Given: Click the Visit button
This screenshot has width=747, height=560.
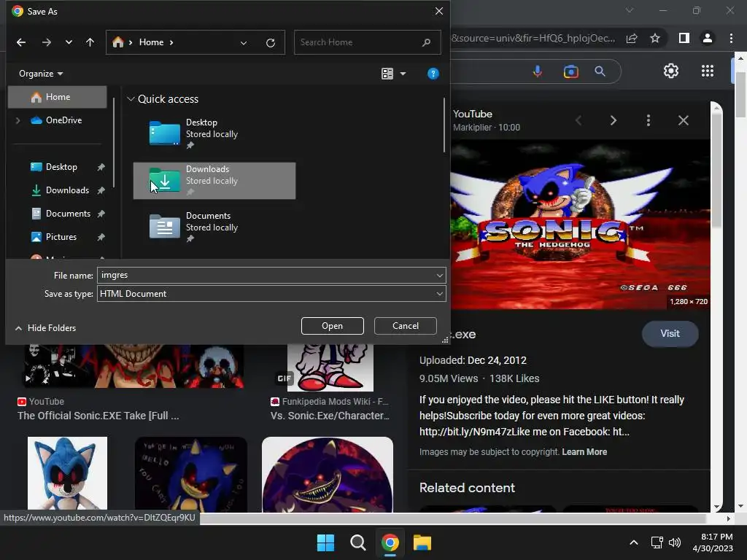Looking at the screenshot, I should pos(670,334).
